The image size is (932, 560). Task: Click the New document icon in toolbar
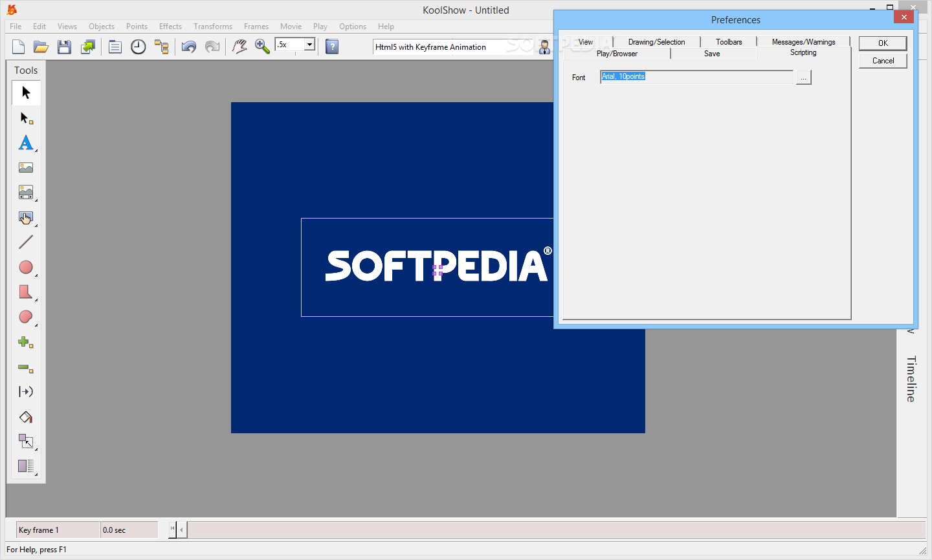(x=19, y=47)
